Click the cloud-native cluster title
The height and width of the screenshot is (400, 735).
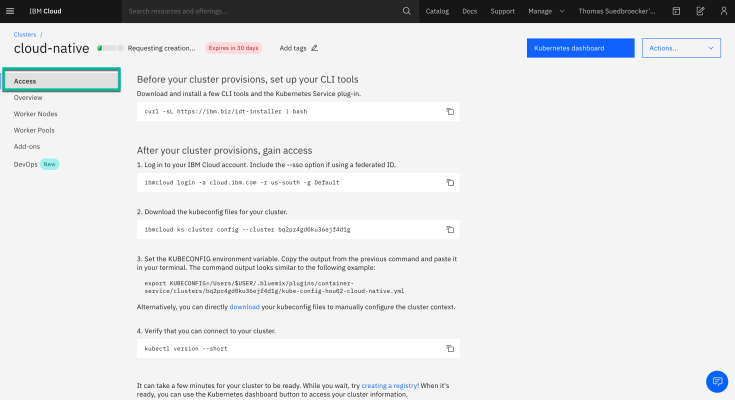coord(51,48)
